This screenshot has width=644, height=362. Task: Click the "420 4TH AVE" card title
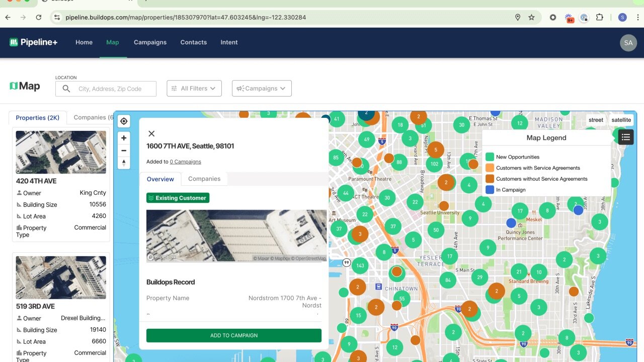36,181
